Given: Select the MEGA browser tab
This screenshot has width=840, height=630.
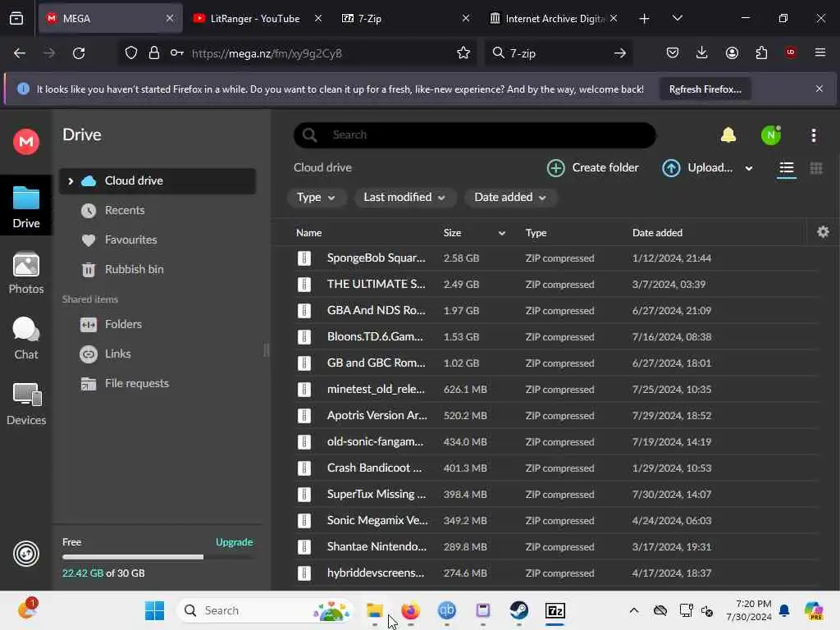Looking at the screenshot, I should point(110,18).
